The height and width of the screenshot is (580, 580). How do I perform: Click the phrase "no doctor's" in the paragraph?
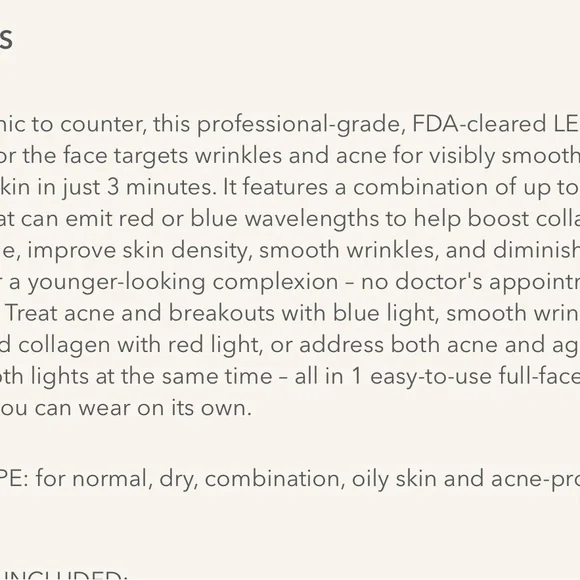tap(422, 282)
